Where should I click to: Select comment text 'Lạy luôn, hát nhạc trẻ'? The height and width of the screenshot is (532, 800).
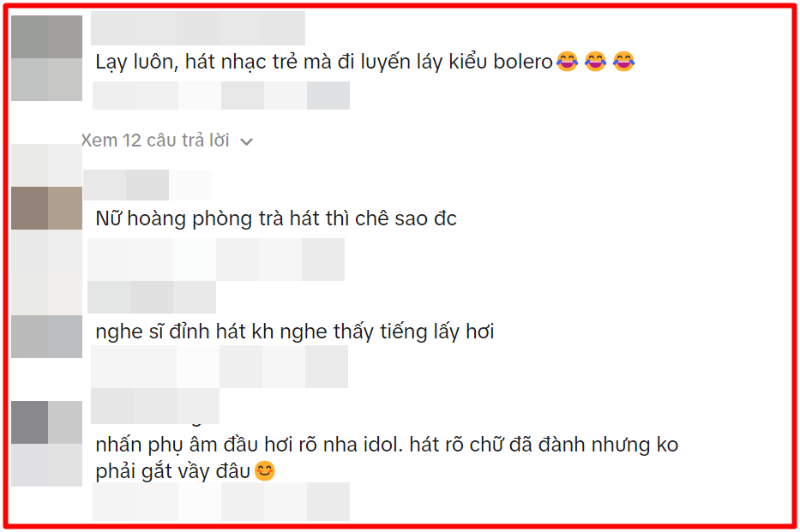(x=196, y=63)
